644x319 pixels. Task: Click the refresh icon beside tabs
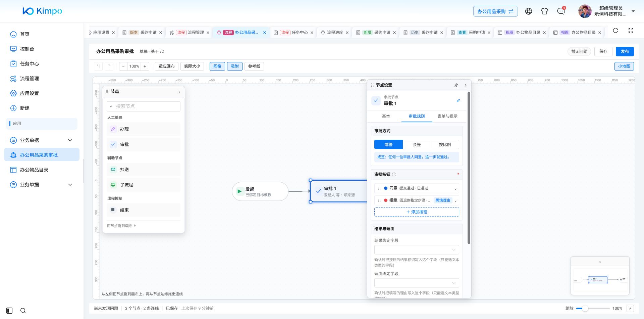tap(615, 31)
